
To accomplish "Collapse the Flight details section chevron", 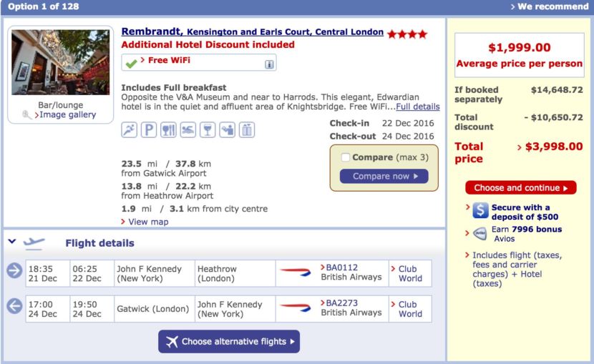I will pyautogui.click(x=12, y=241).
